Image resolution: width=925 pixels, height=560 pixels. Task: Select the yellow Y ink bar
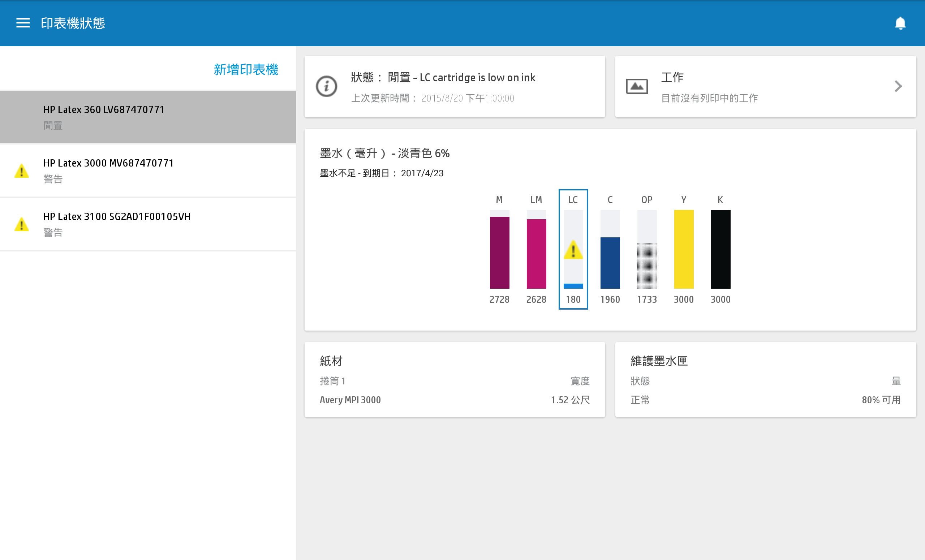pos(684,249)
